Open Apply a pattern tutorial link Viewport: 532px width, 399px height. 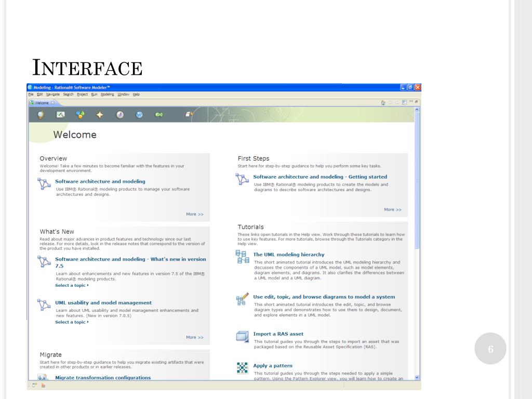(273, 366)
